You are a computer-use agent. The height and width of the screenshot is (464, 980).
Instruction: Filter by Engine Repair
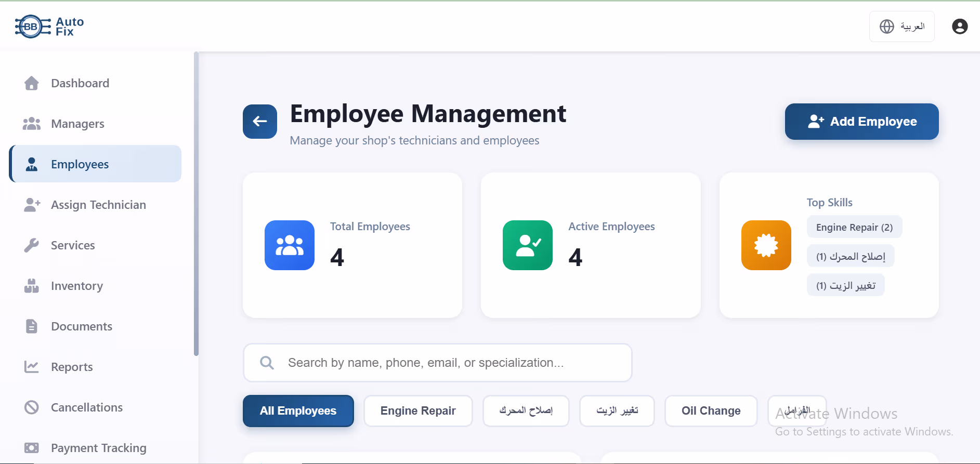pyautogui.click(x=418, y=411)
